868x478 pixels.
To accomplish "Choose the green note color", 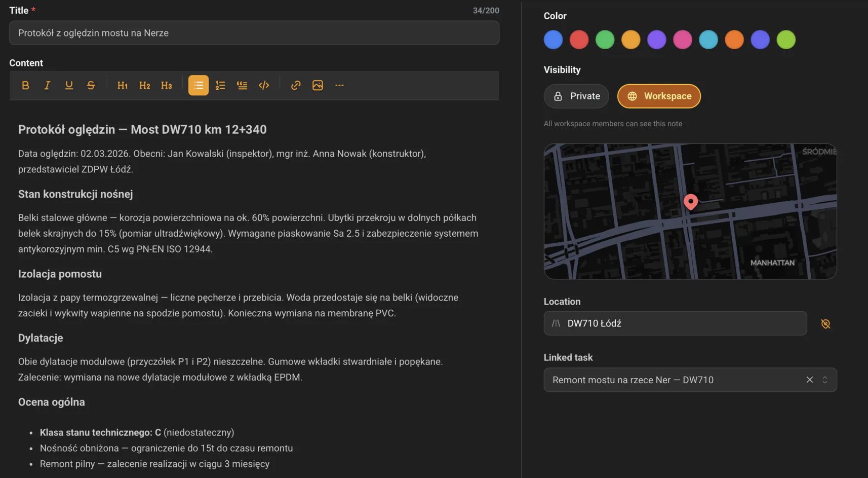I will click(605, 40).
